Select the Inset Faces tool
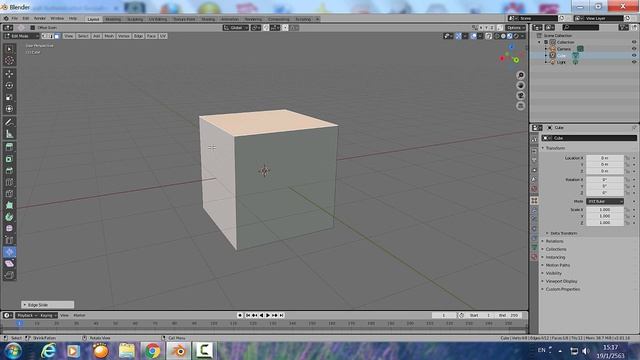640x360 pixels. 9,159
